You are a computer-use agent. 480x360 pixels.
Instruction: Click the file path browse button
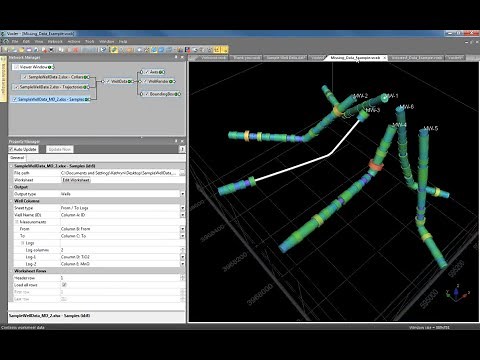(182, 173)
